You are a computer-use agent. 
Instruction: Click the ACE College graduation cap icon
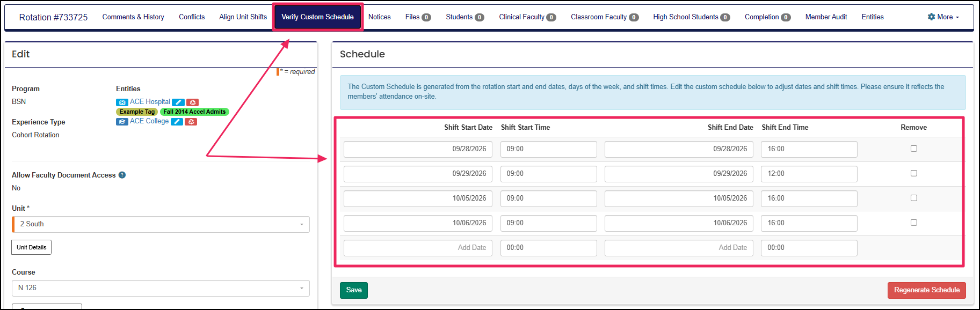pyautogui.click(x=122, y=122)
